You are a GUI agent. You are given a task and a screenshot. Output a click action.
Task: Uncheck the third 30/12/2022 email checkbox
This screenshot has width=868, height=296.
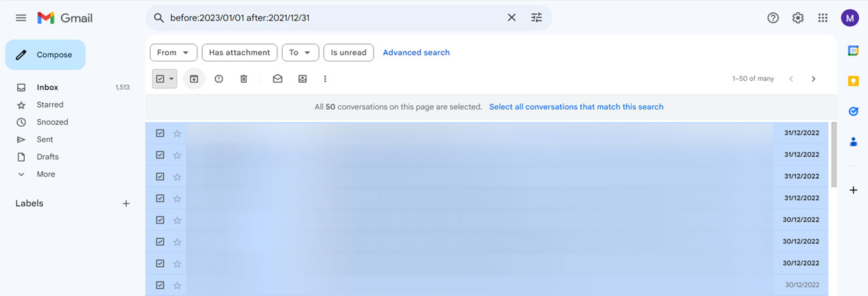(x=160, y=263)
